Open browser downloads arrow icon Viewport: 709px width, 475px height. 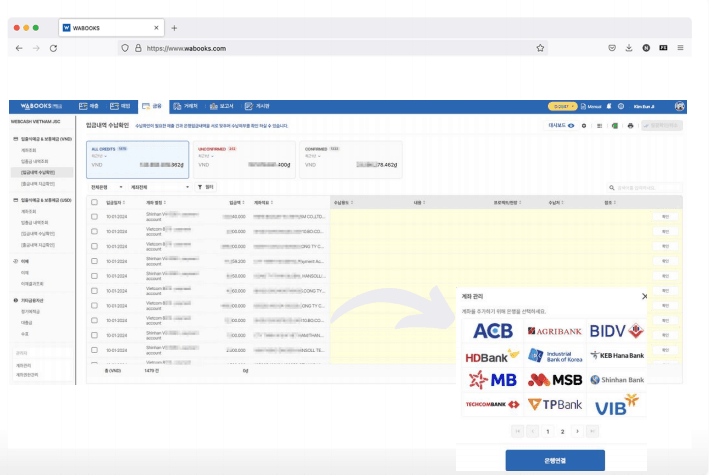(x=629, y=48)
